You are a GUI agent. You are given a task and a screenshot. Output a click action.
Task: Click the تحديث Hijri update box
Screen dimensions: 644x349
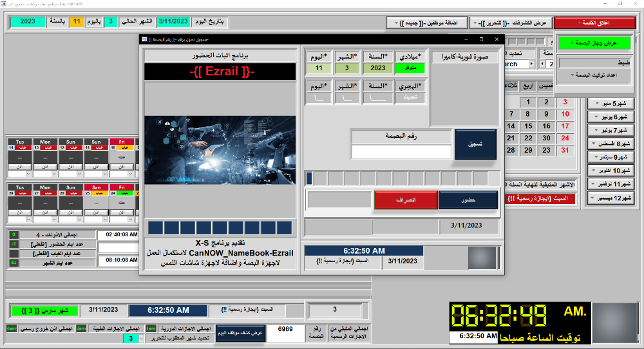click(x=410, y=97)
